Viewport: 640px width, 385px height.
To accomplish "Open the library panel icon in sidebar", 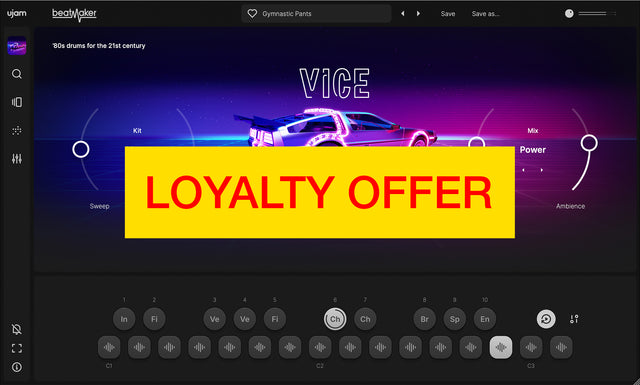I will (17, 102).
